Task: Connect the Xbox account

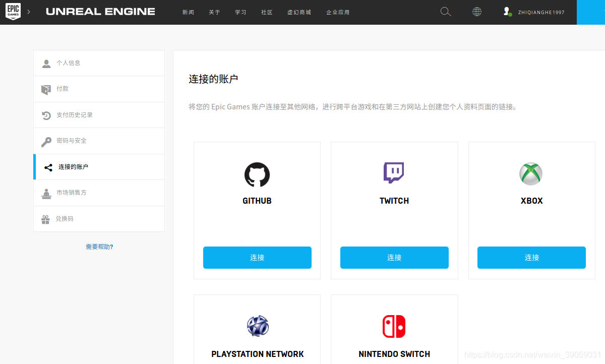Action: [531, 258]
